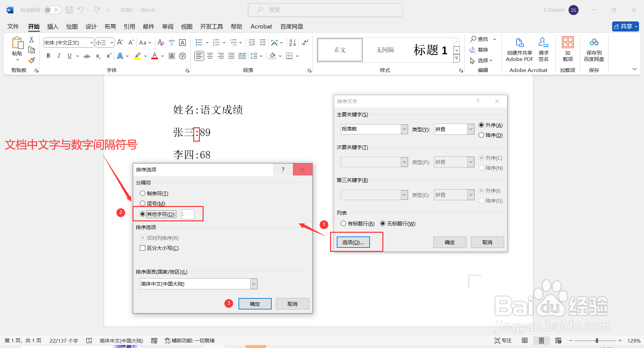Apply Italic formatting
Screen dimensions: 644x348
59,56
